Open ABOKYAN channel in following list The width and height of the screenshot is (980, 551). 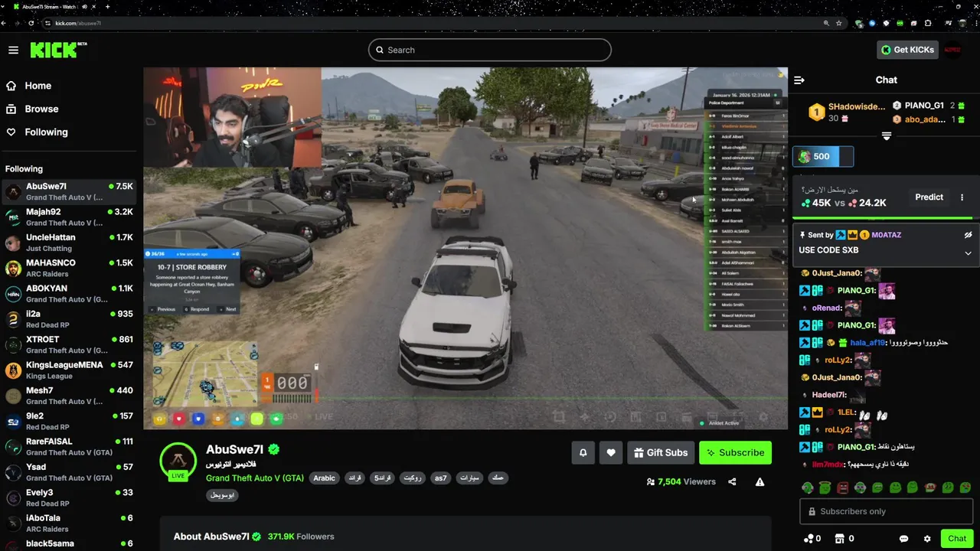(69, 293)
